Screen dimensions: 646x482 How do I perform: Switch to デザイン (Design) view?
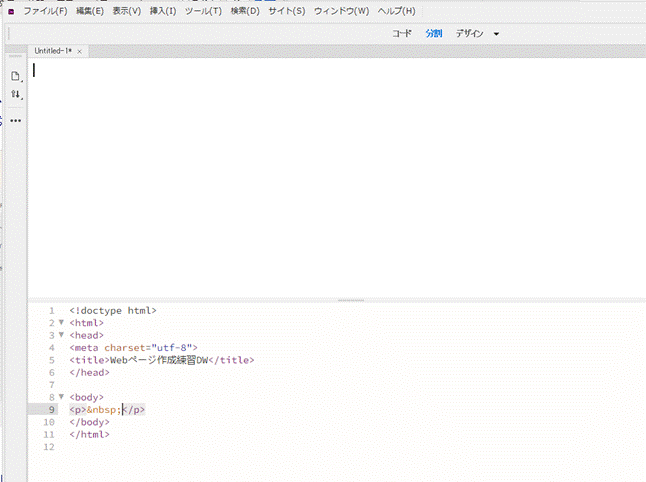[470, 33]
